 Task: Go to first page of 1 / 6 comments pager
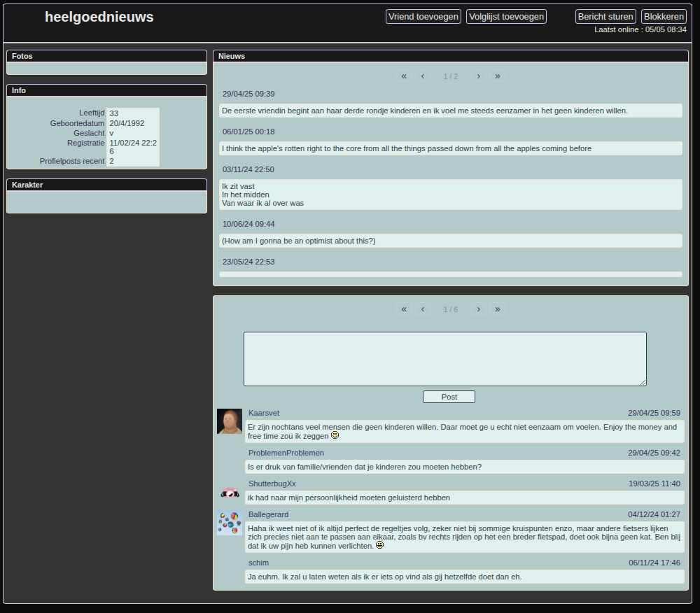[404, 309]
